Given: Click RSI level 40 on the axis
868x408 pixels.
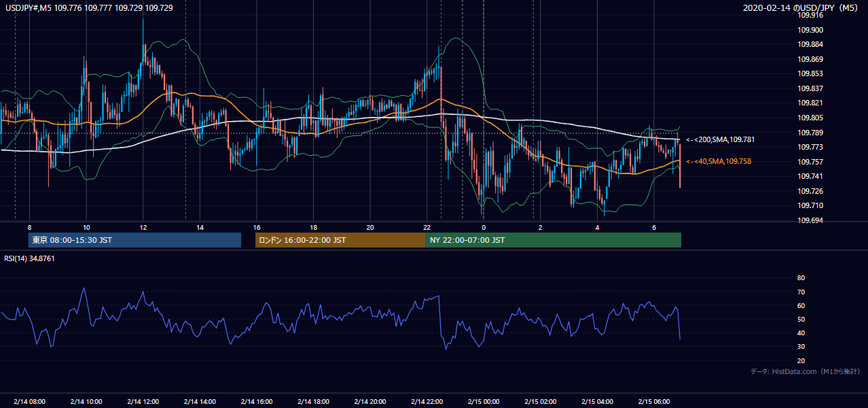Looking at the screenshot, I should pyautogui.click(x=801, y=333).
